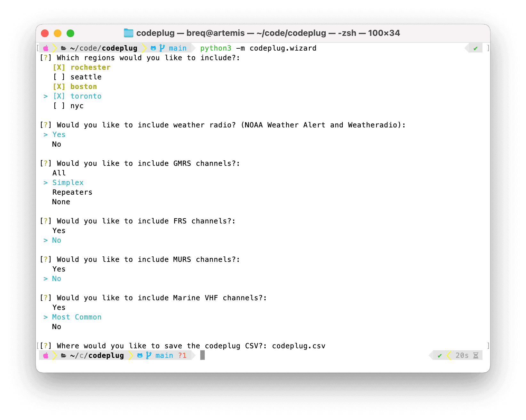Image resolution: width=526 pixels, height=420 pixels.
Task: Click the hourglass duration icon in the bottom prompt
Action: [476, 355]
